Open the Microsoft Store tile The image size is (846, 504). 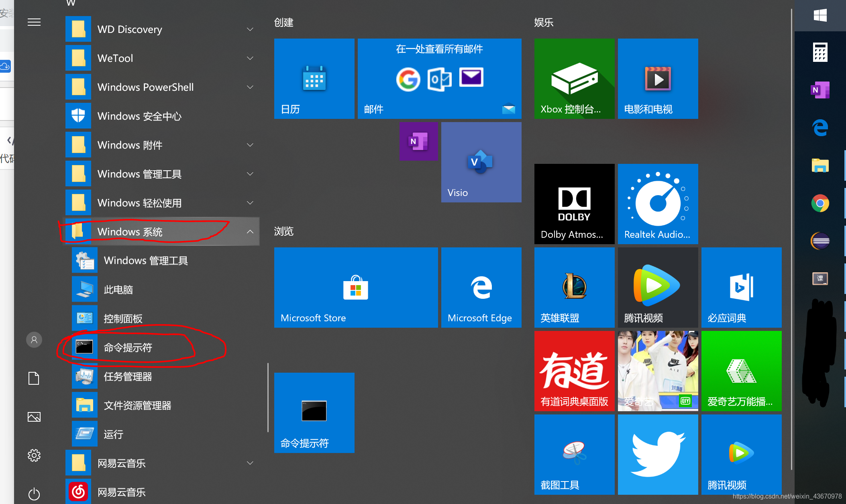tap(356, 288)
